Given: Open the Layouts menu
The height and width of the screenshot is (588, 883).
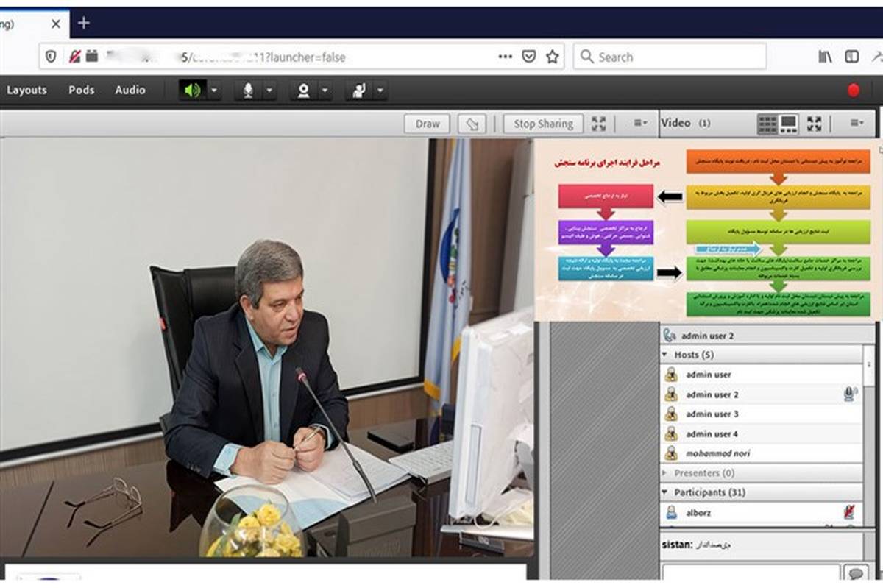Looking at the screenshot, I should 26,90.
